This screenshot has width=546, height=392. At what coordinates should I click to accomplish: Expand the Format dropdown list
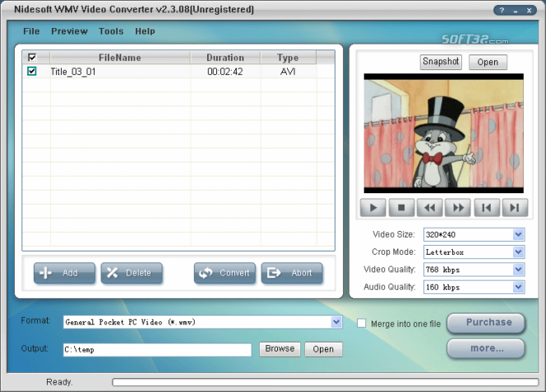click(336, 322)
